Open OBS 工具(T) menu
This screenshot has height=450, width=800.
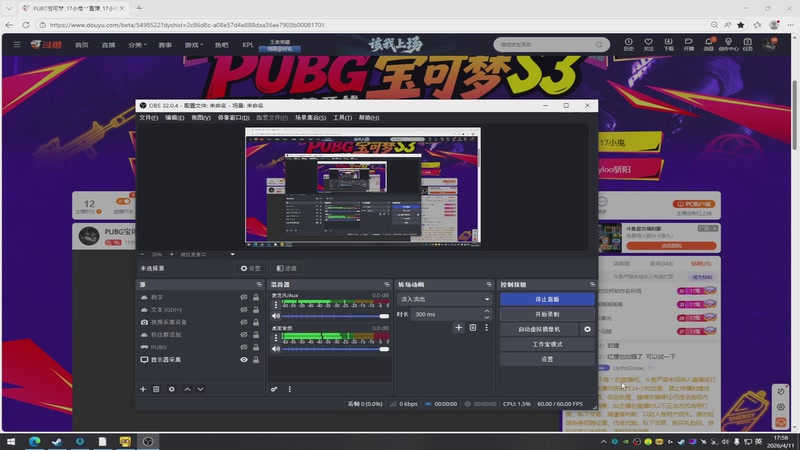(x=342, y=118)
